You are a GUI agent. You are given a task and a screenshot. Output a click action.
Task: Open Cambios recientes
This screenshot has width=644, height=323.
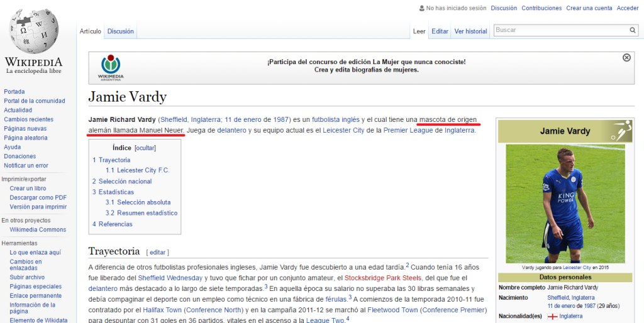click(29, 119)
